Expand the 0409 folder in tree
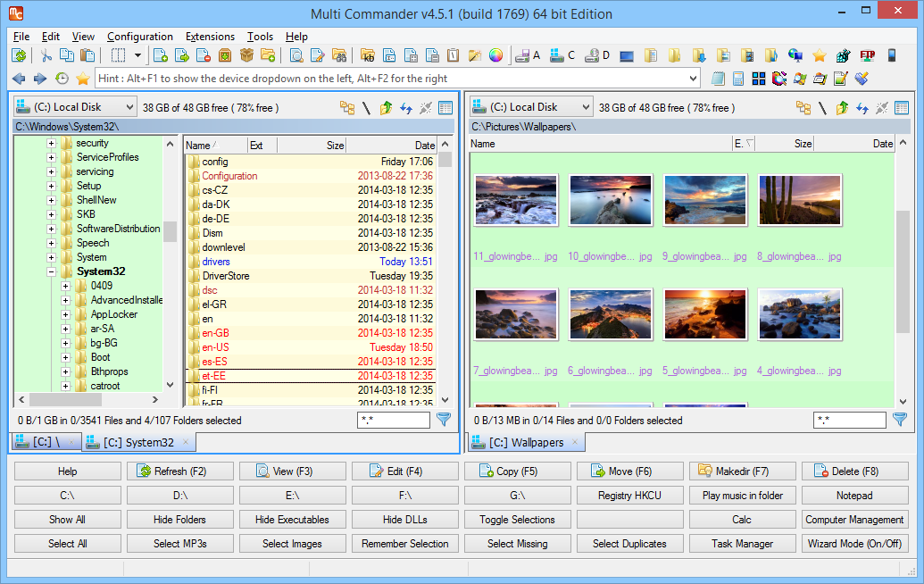Screen dimensions: 924x584 [x=65, y=286]
